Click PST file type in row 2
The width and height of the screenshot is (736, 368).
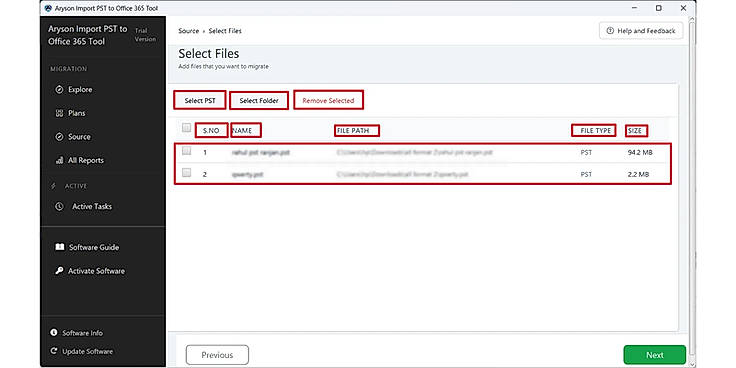tap(586, 174)
